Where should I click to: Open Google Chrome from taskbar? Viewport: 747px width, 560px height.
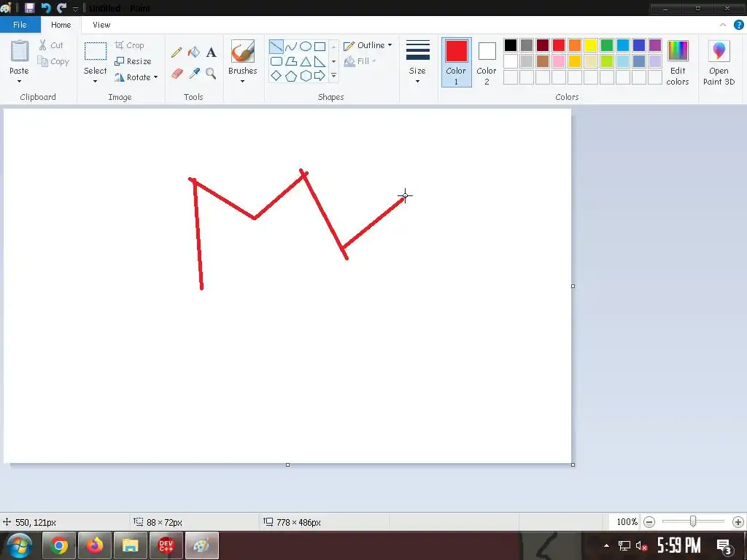click(x=59, y=545)
